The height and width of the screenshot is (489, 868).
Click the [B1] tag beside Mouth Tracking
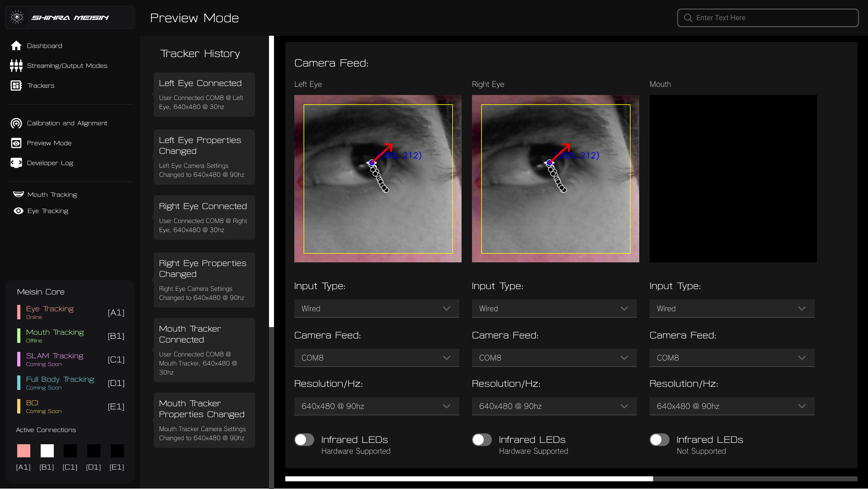[116, 336]
